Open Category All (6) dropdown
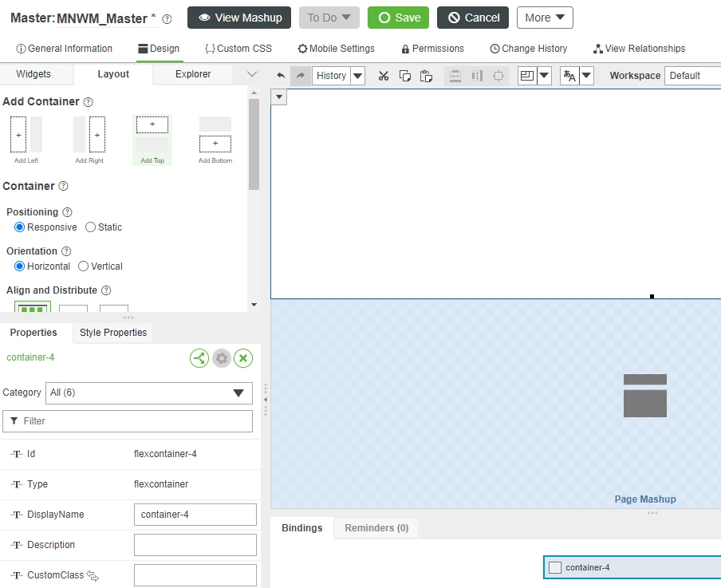The width and height of the screenshot is (721, 588). (x=149, y=393)
